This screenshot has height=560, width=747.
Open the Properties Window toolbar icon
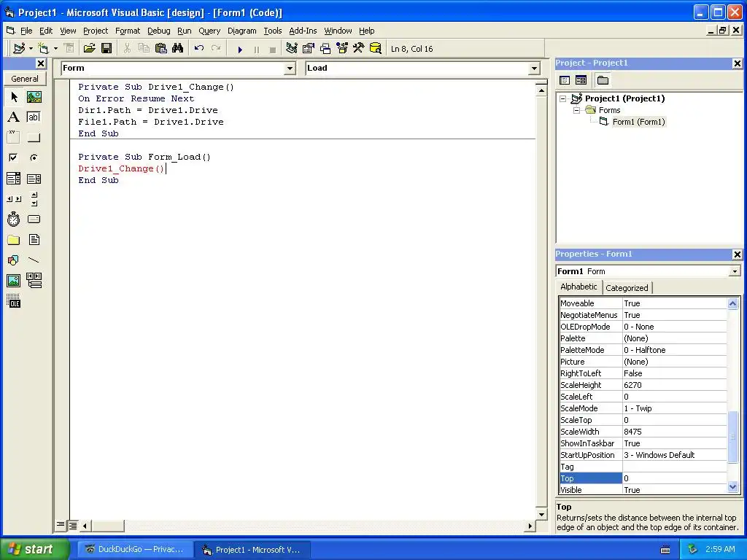(x=309, y=49)
